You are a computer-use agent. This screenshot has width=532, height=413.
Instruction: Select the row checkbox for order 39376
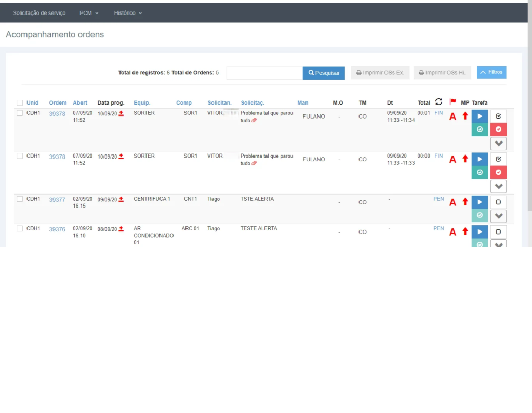(20, 229)
